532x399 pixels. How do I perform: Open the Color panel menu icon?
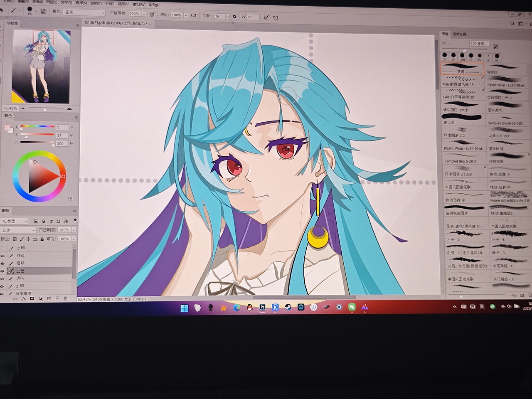click(76, 117)
